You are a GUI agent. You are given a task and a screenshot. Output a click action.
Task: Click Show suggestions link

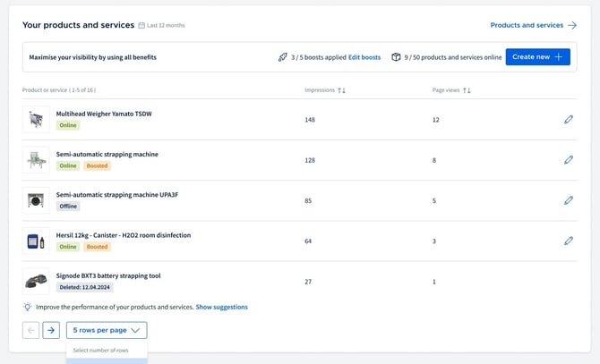(221, 307)
